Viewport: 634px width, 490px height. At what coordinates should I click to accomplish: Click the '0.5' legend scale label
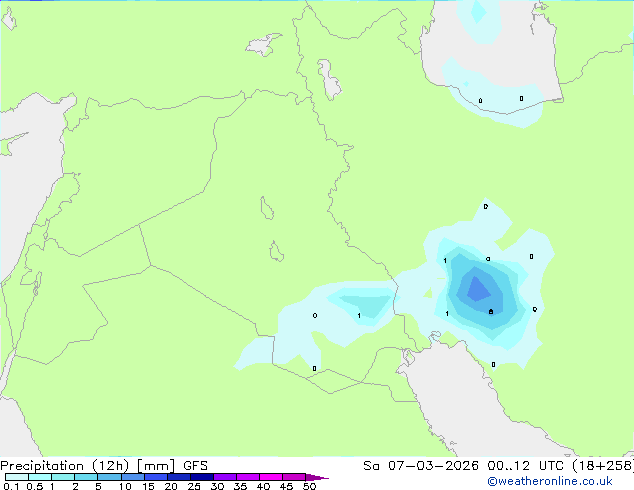point(35,486)
